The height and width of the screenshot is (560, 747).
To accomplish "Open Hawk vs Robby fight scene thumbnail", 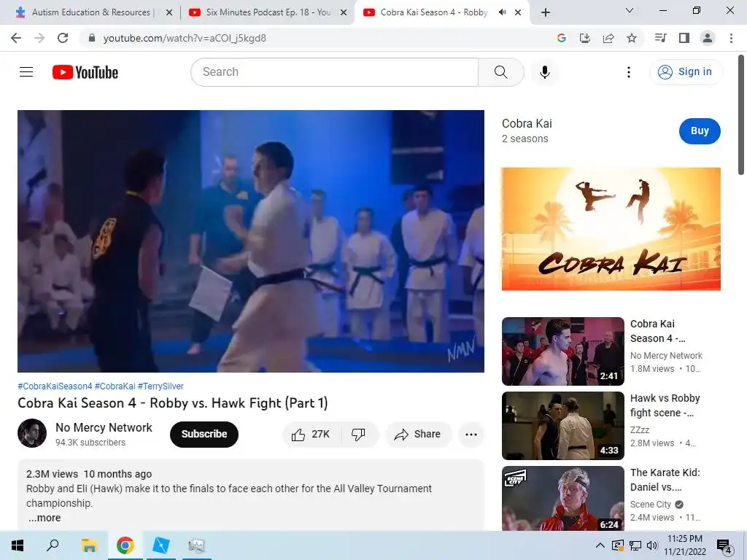I will (562, 425).
